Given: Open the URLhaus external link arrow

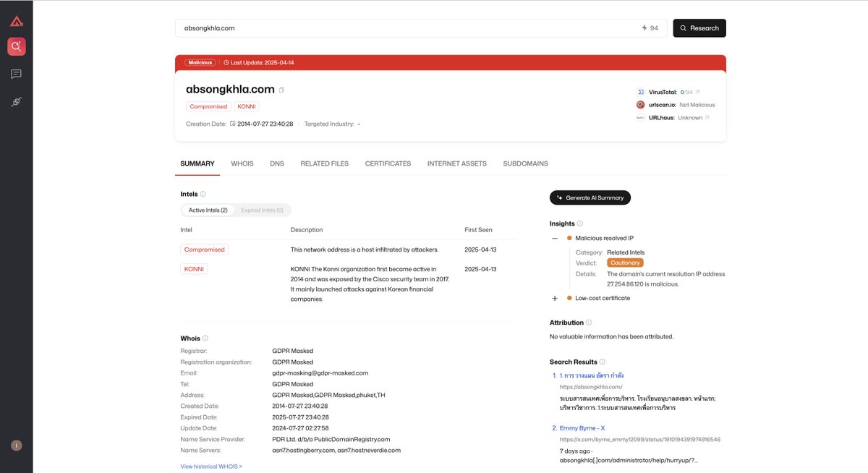Looking at the screenshot, I should click(x=707, y=117).
